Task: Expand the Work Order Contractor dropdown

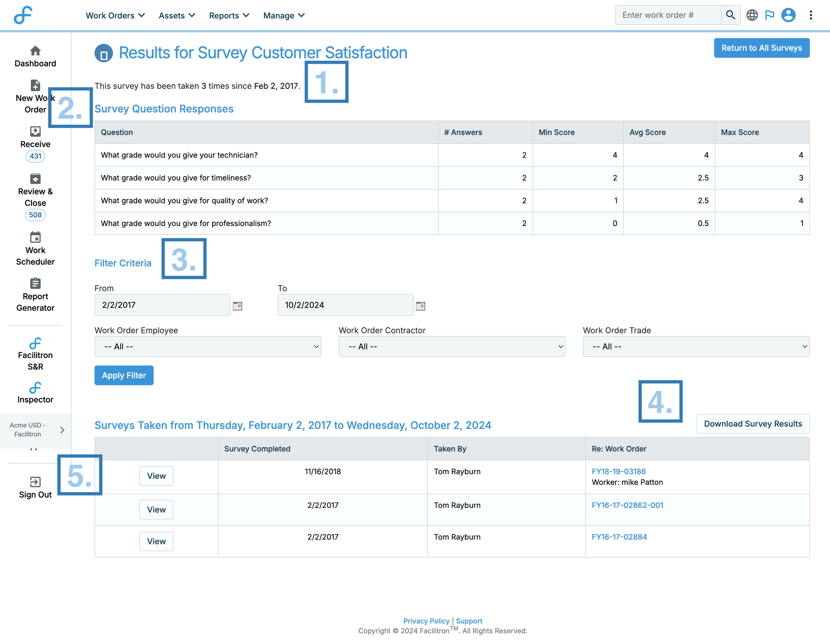Action: [x=452, y=346]
